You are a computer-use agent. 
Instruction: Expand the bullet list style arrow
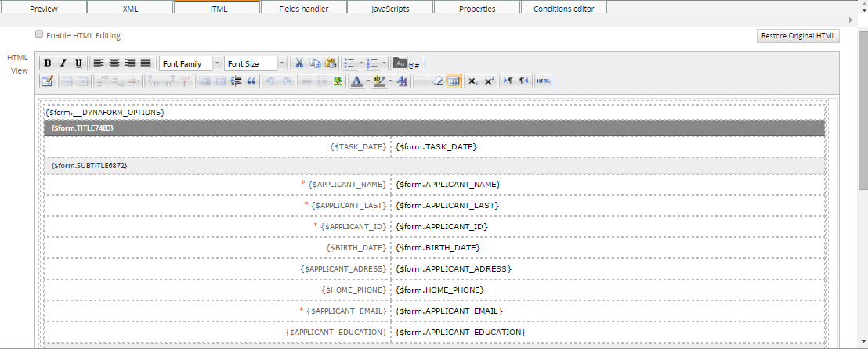point(361,63)
